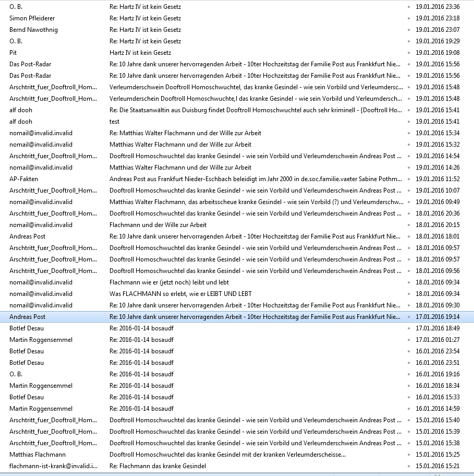474x476 pixels.
Task: Click sender "Botlef Desau" in 17.01.2016 18:49 row
Action: point(27,328)
